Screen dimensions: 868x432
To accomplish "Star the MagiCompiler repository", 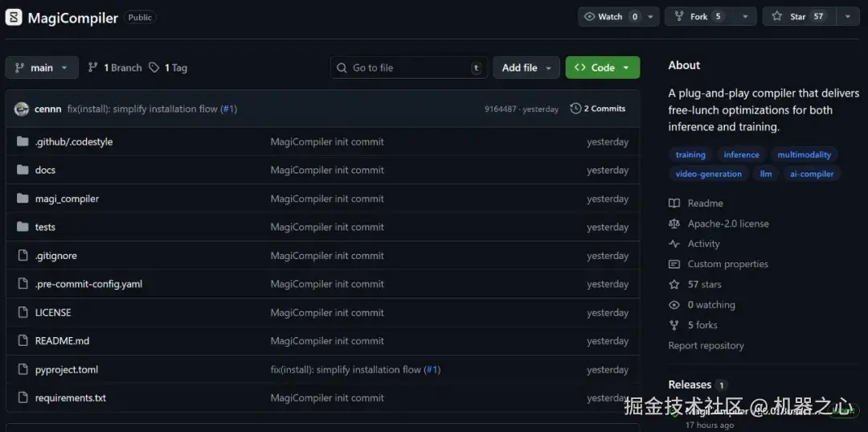I will click(x=799, y=17).
